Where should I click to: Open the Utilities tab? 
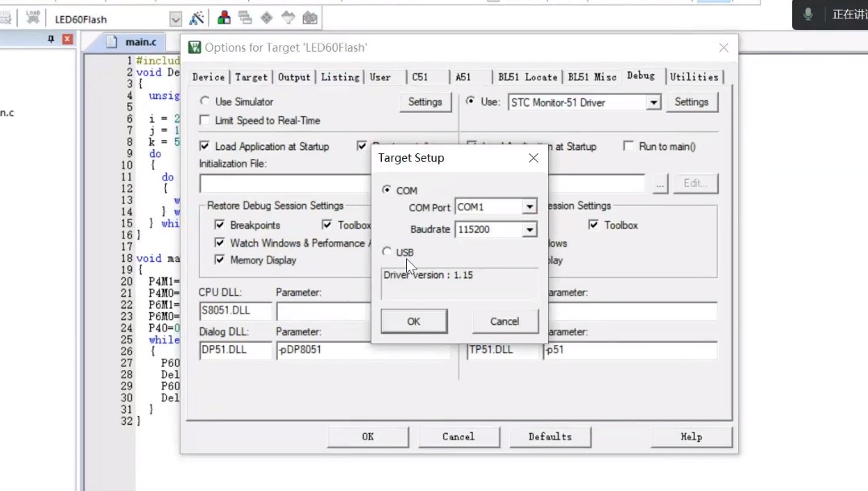point(694,77)
